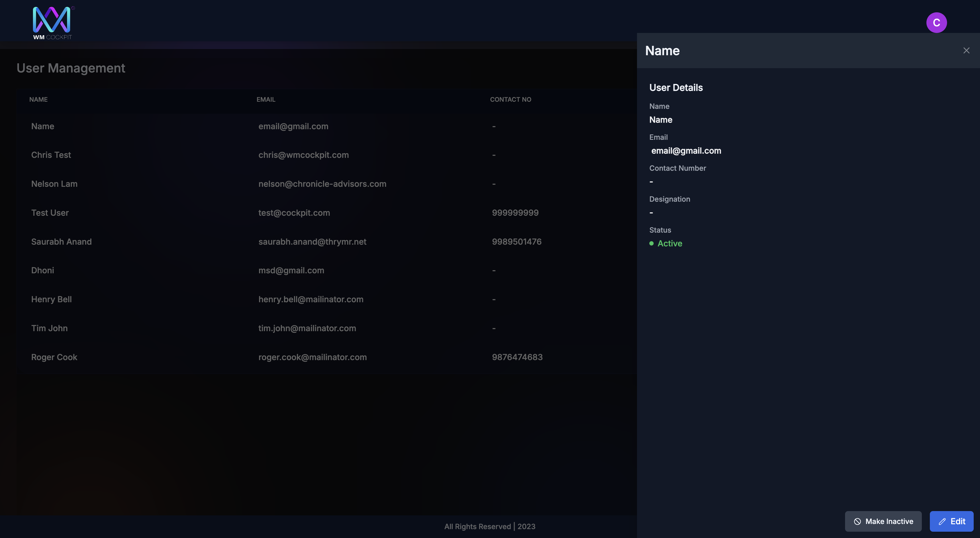Click email@gmail.com in User Details
The height and width of the screenshot is (538, 980).
(x=686, y=151)
